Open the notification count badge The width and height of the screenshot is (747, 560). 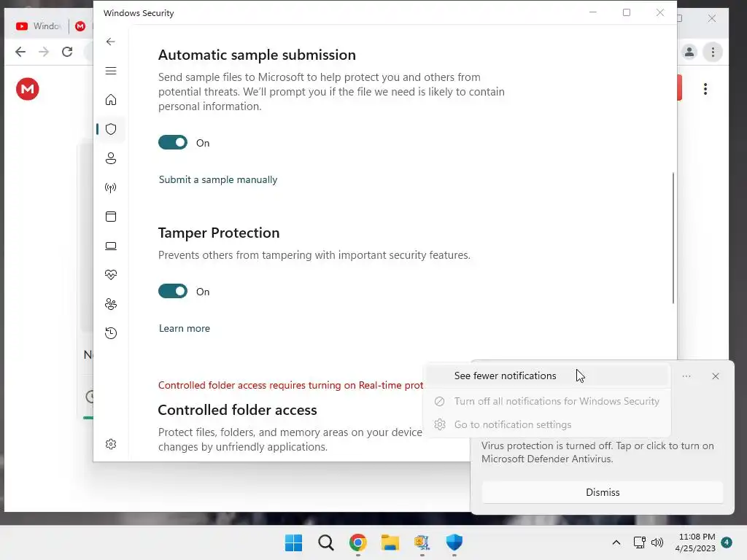(x=727, y=542)
